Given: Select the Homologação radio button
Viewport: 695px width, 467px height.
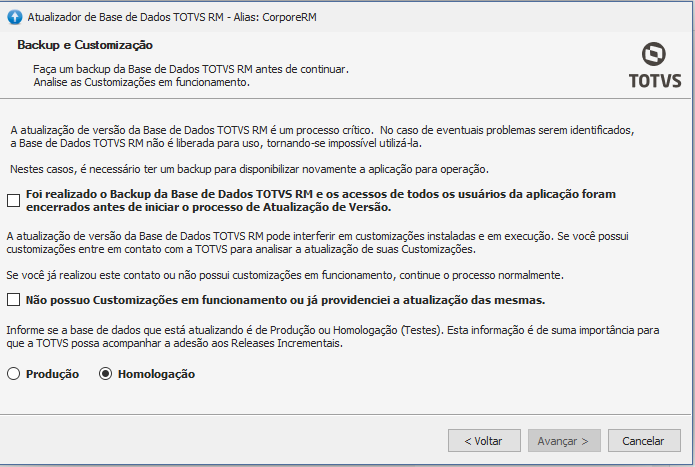Looking at the screenshot, I should tap(105, 374).
